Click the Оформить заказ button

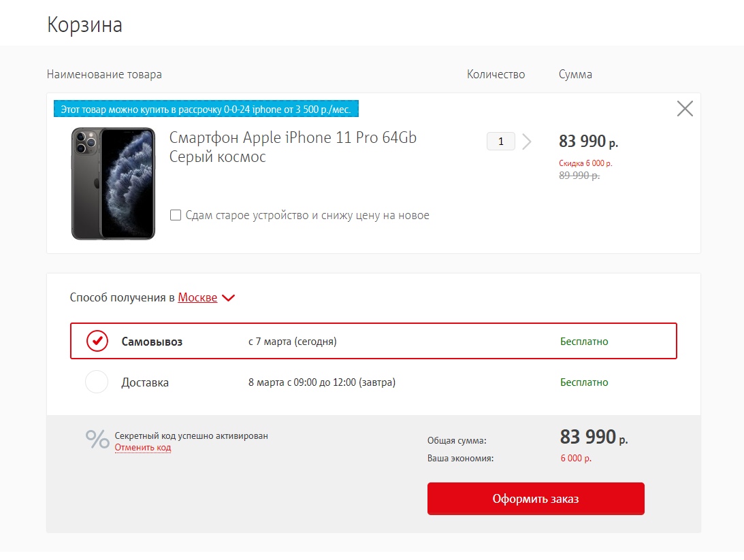point(536,498)
